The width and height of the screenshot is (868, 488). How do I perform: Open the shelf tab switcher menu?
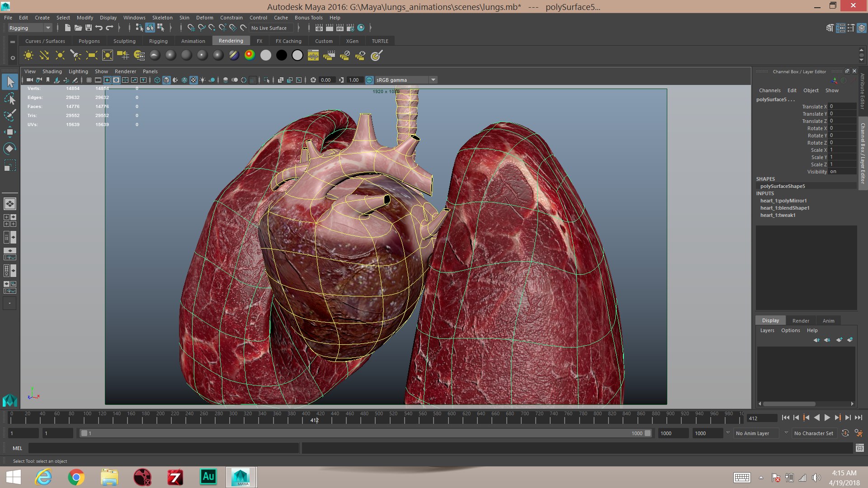coord(13,42)
